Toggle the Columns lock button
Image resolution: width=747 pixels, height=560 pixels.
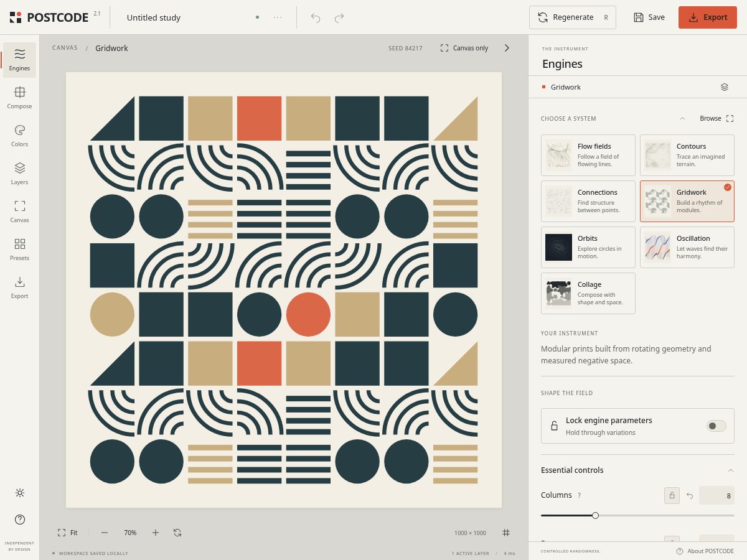672,495
